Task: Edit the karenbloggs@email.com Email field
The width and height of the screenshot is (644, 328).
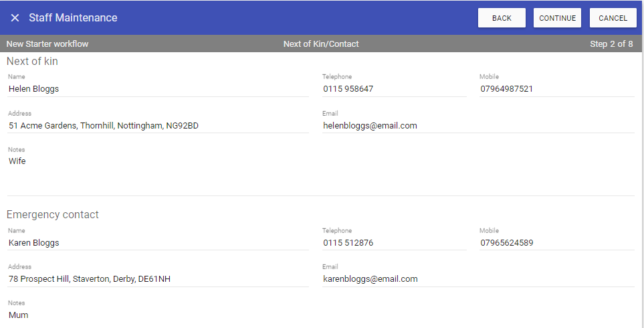Action: [x=477, y=279]
